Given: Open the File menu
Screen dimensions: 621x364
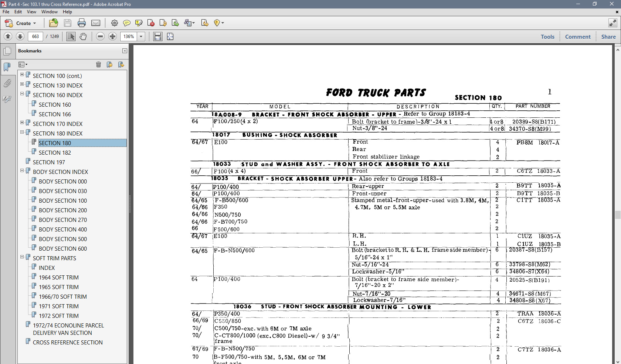Looking at the screenshot, I should tap(6, 12).
